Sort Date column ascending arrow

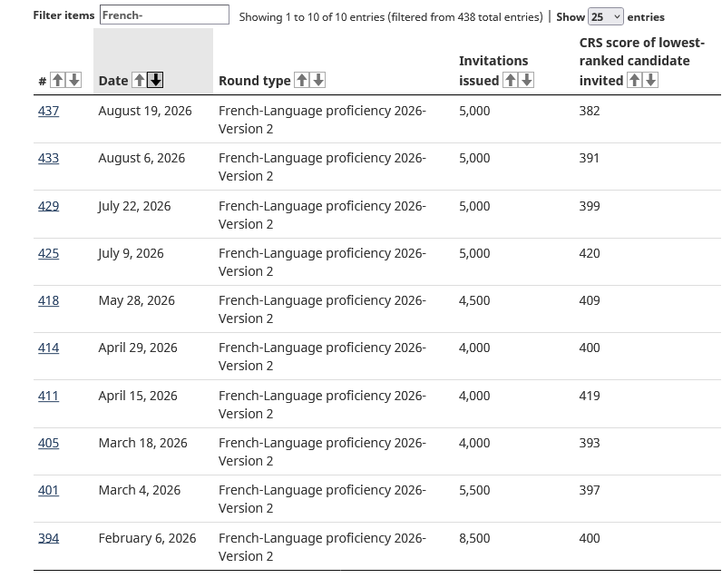click(139, 80)
